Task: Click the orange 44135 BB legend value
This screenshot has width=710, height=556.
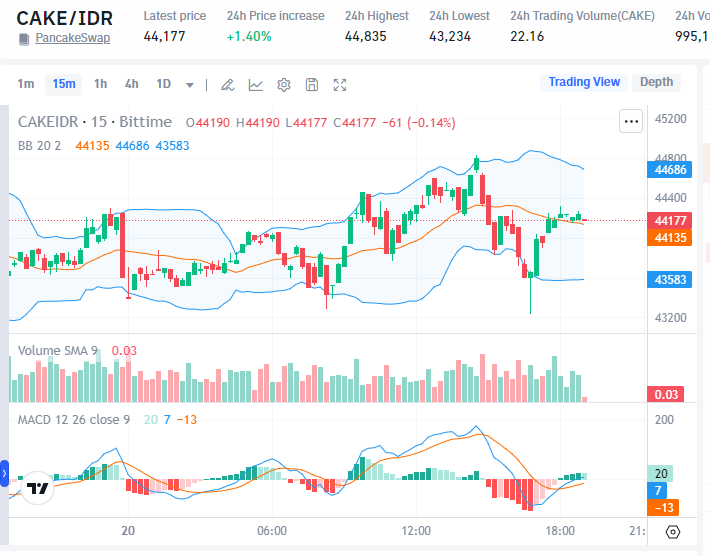Action: point(92,146)
